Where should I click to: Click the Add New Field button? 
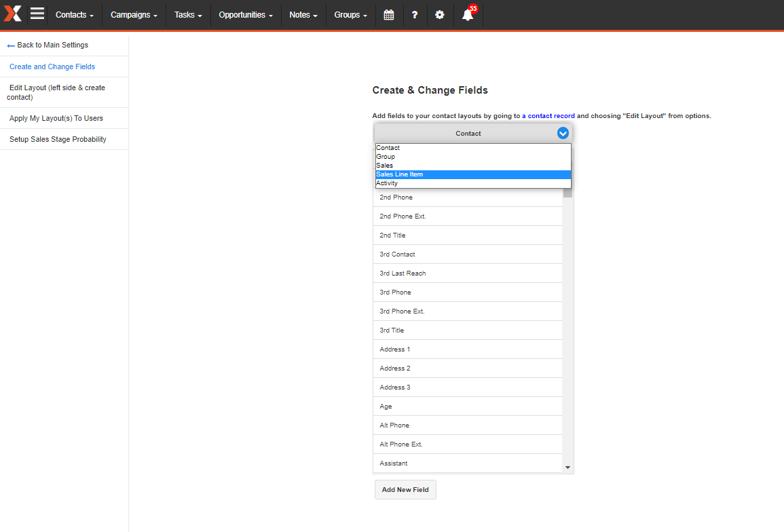tap(405, 490)
